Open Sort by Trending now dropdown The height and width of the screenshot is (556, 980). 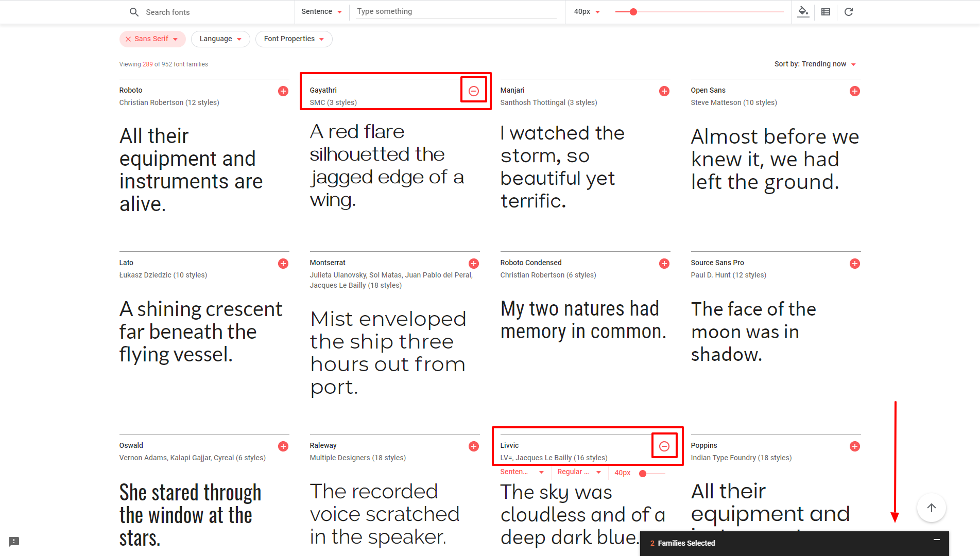click(815, 64)
